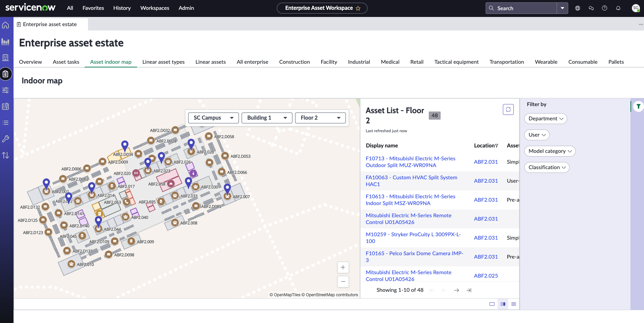644x323 pixels.
Task: Toggle the filter funnel panel icon
Action: pyautogui.click(x=638, y=106)
